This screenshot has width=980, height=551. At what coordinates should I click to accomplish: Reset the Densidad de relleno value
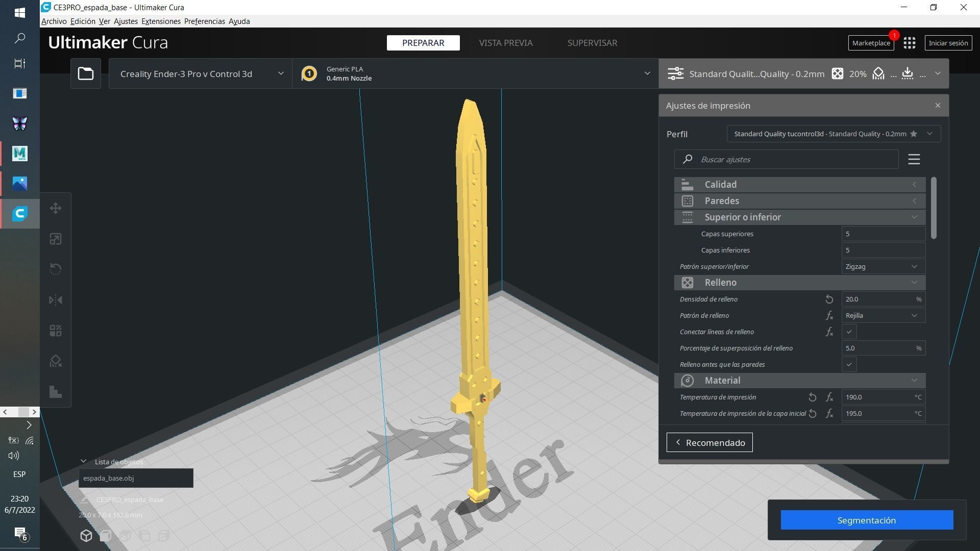829,299
